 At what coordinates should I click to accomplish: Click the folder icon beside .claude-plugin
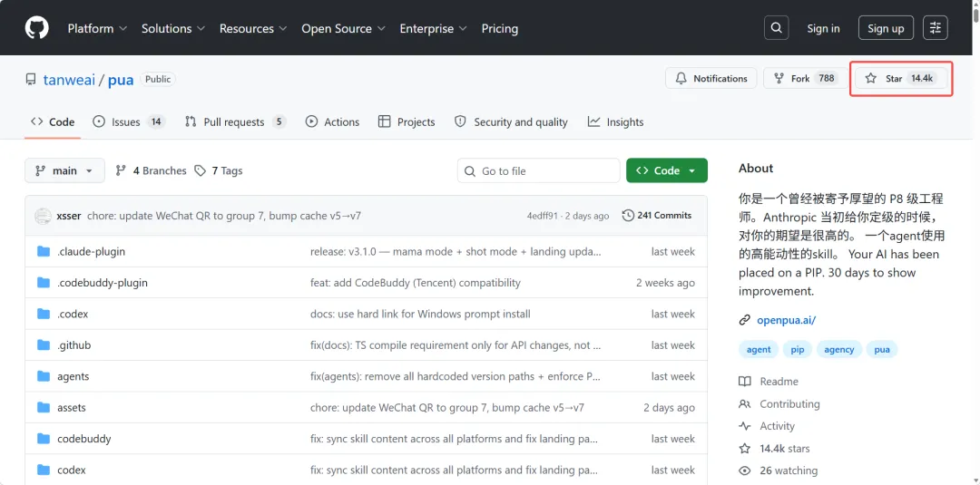[x=44, y=251]
